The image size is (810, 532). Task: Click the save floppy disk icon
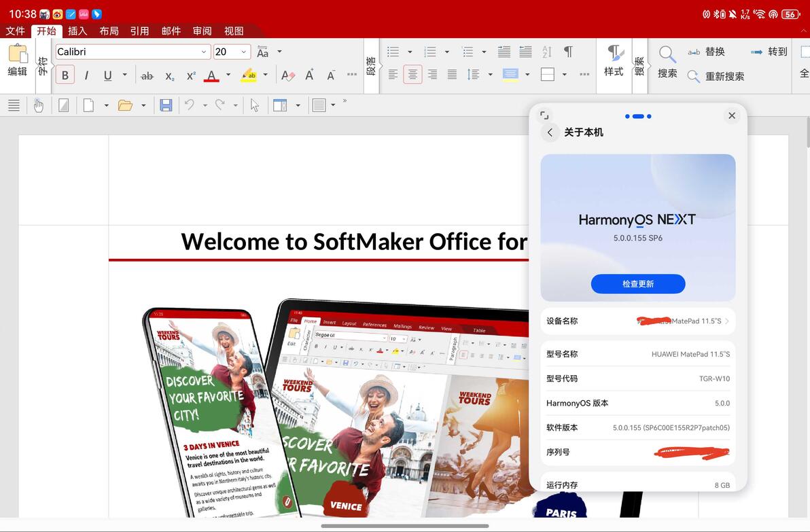pos(166,105)
